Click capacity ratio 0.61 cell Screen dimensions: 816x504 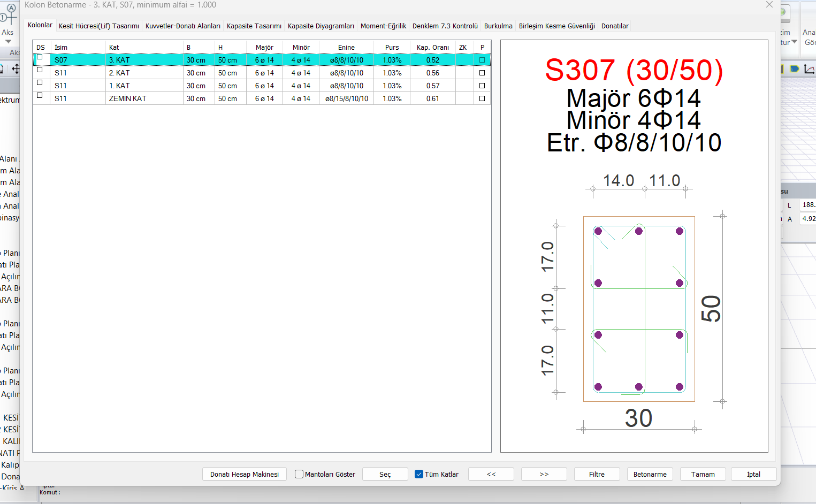pyautogui.click(x=433, y=98)
